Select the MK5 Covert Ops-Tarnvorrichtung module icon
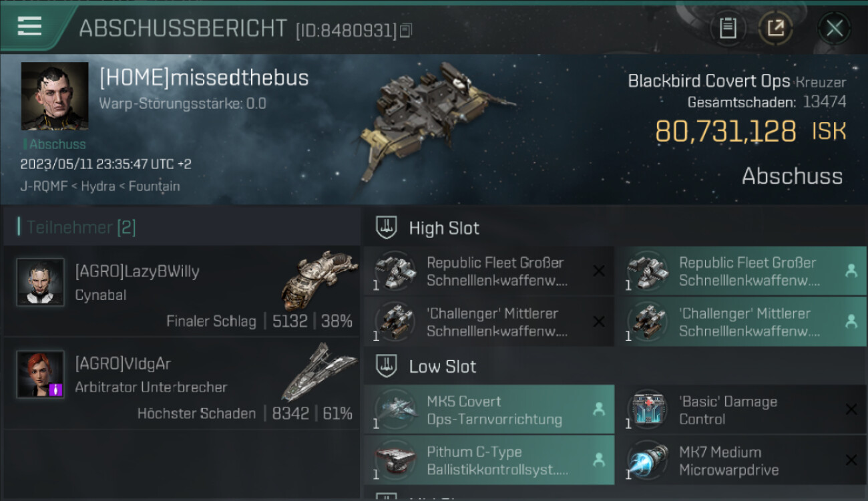The image size is (868, 501). 395,409
